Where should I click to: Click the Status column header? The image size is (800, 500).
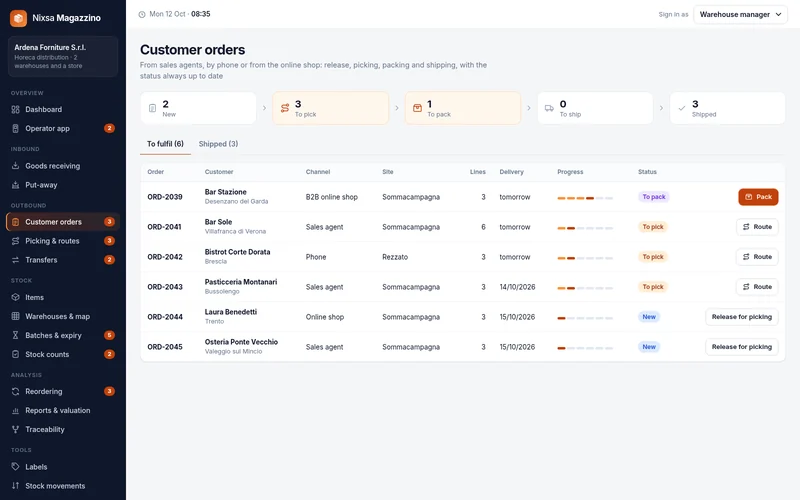[647, 172]
